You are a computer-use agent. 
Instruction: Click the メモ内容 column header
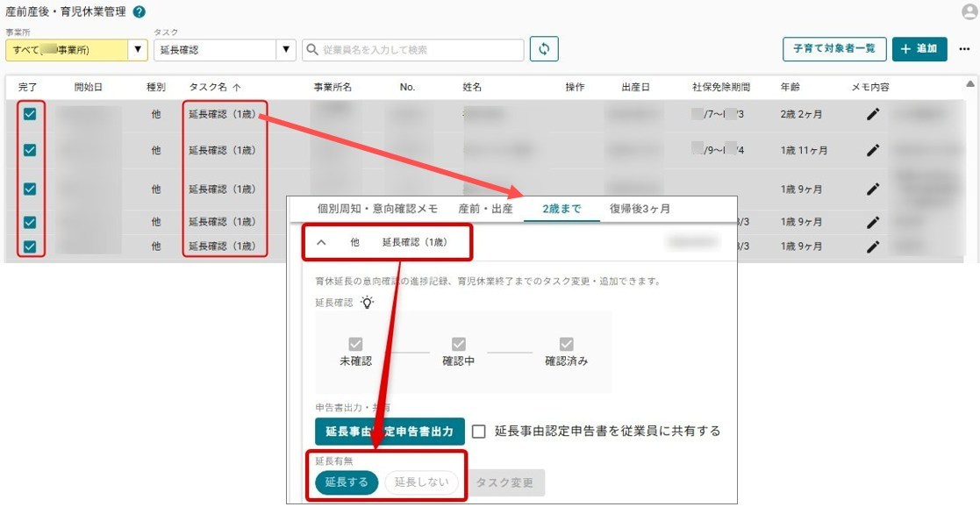pyautogui.click(x=870, y=88)
